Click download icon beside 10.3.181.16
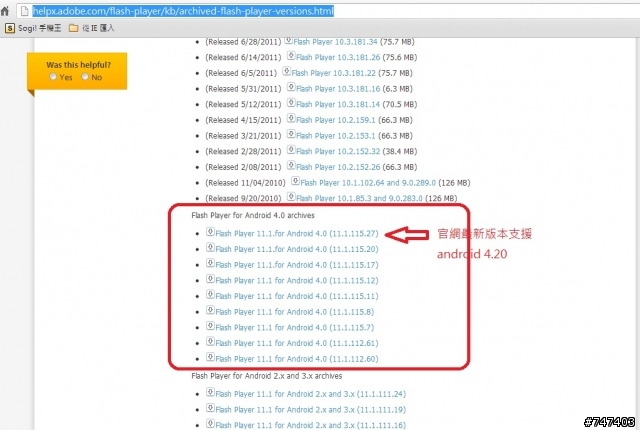 tap(291, 86)
